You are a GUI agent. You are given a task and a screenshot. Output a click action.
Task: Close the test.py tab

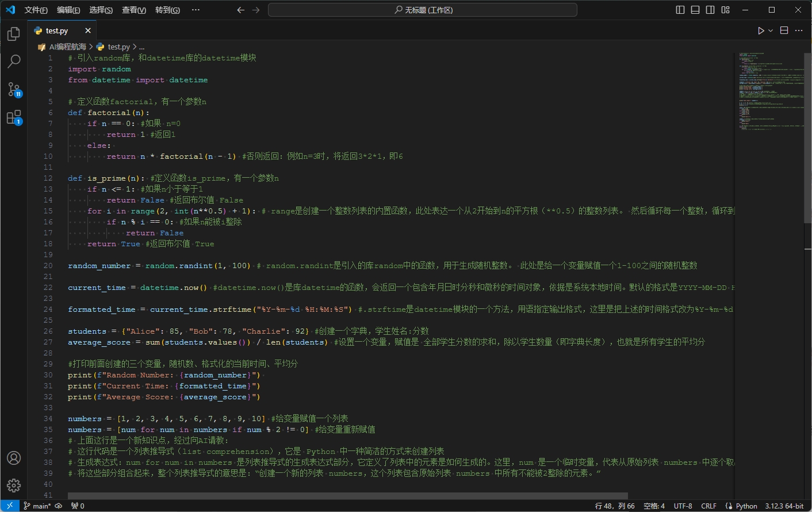click(88, 30)
